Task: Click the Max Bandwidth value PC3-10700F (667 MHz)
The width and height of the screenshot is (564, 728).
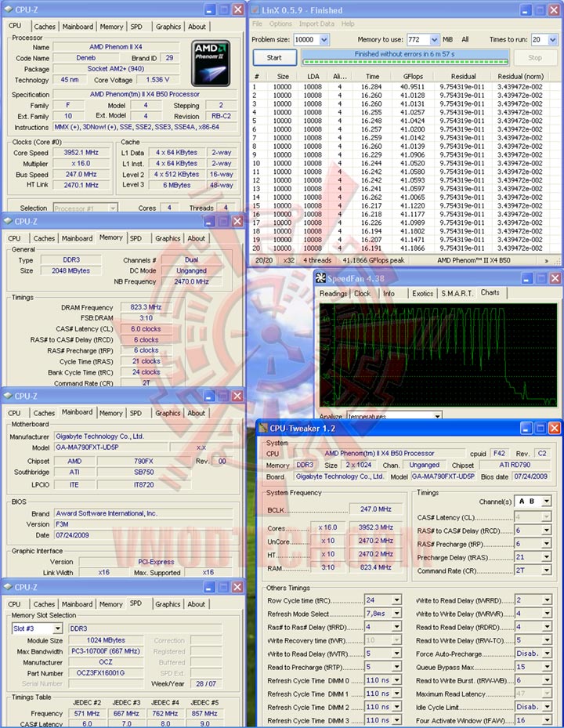Action: [x=106, y=651]
